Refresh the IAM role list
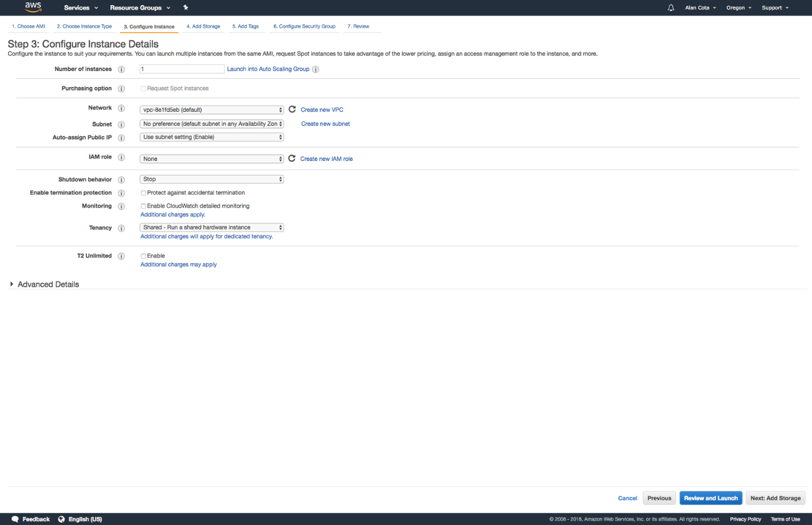 [292, 158]
